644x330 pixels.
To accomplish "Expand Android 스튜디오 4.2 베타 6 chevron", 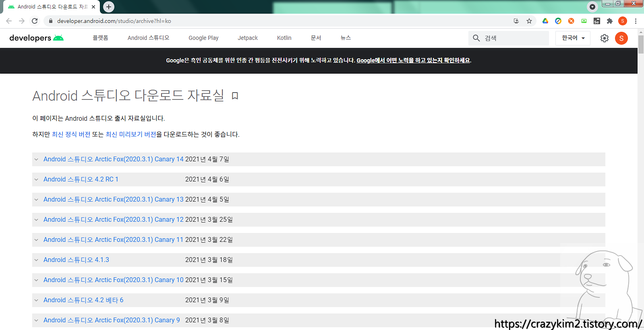I will tap(36, 300).
